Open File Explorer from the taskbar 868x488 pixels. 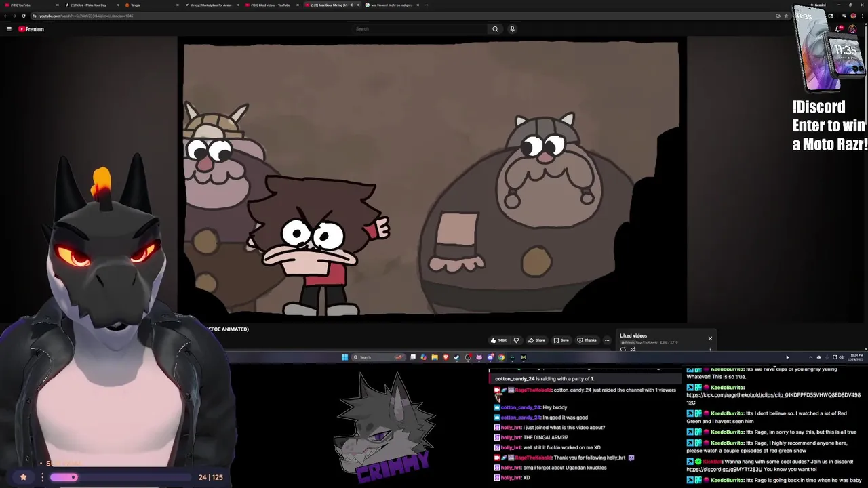point(435,357)
